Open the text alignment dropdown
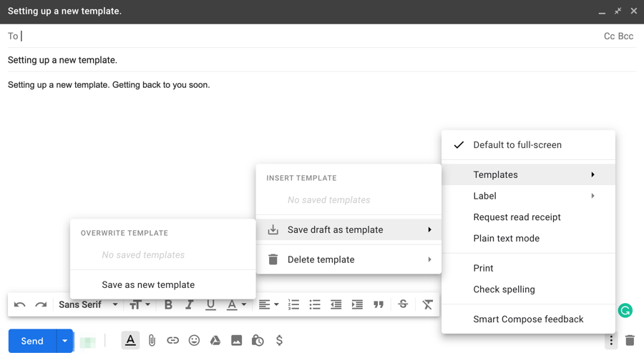644x353 pixels. tap(268, 304)
